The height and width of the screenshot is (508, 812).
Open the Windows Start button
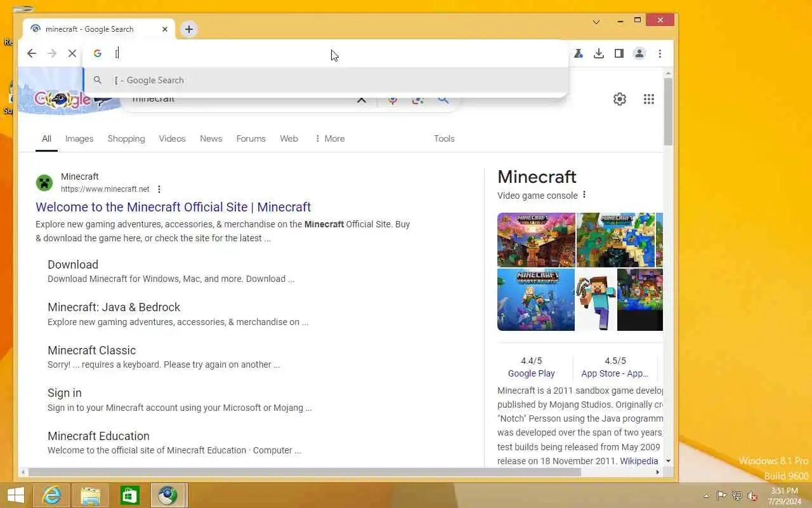point(16,495)
